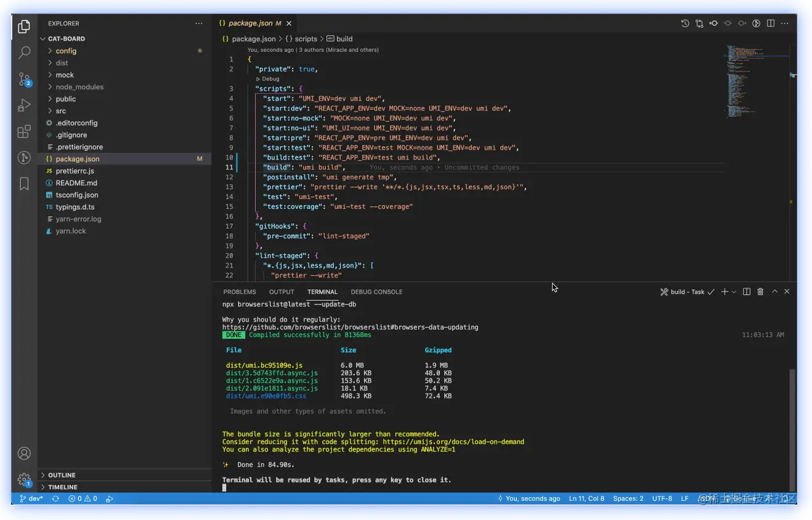The height and width of the screenshot is (520, 812).
Task: Open the new terminal launch profile dropdown
Action: pyautogui.click(x=734, y=292)
